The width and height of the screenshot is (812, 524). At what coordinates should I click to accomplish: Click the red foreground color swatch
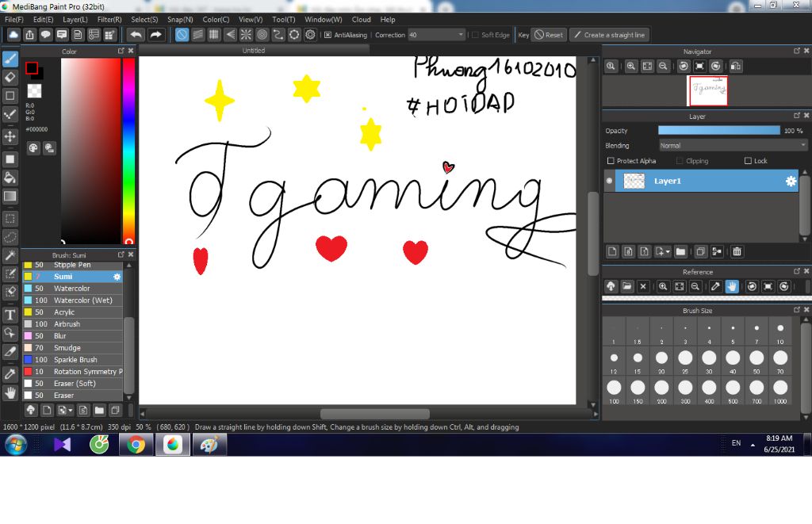click(32, 68)
